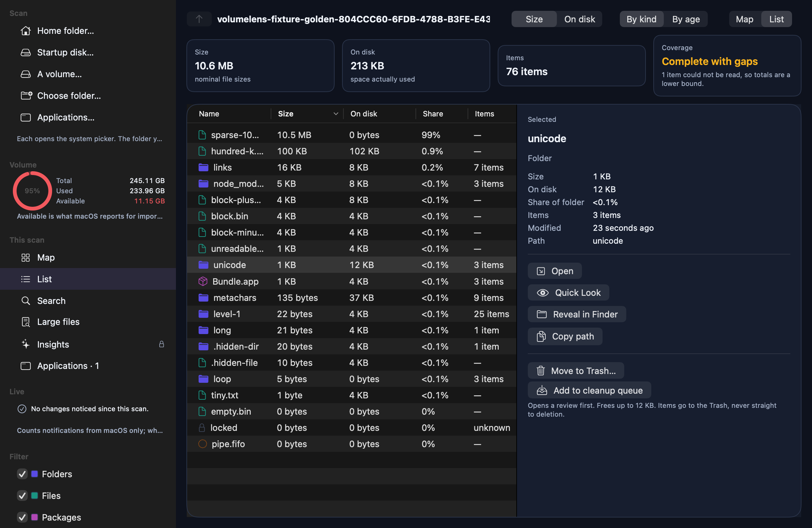The width and height of the screenshot is (812, 528).
Task: Click the padlock icon of locked row
Action: tap(202, 428)
